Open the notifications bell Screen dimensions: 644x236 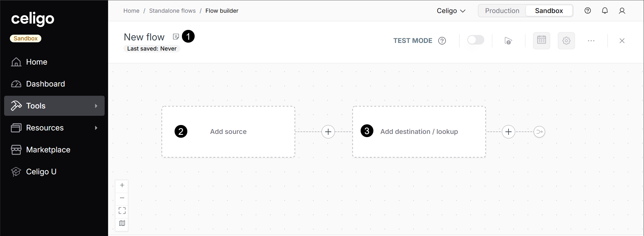[605, 11]
